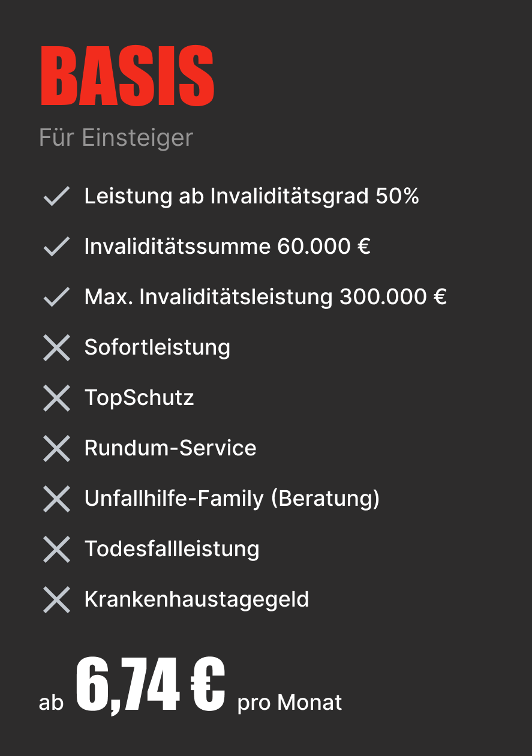Click the Invaliditätssumme 60.000 € feature text

pyautogui.click(x=227, y=247)
